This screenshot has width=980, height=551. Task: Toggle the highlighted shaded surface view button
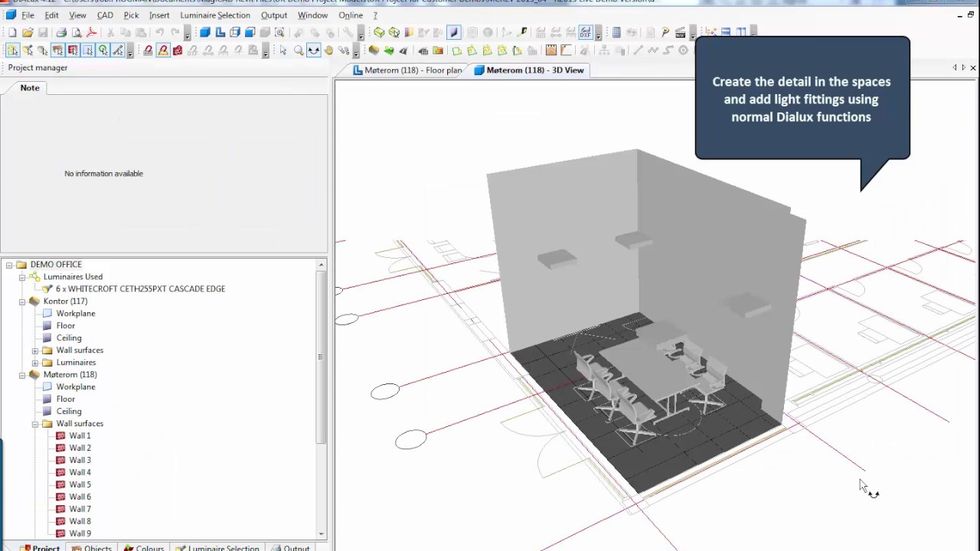(453, 32)
